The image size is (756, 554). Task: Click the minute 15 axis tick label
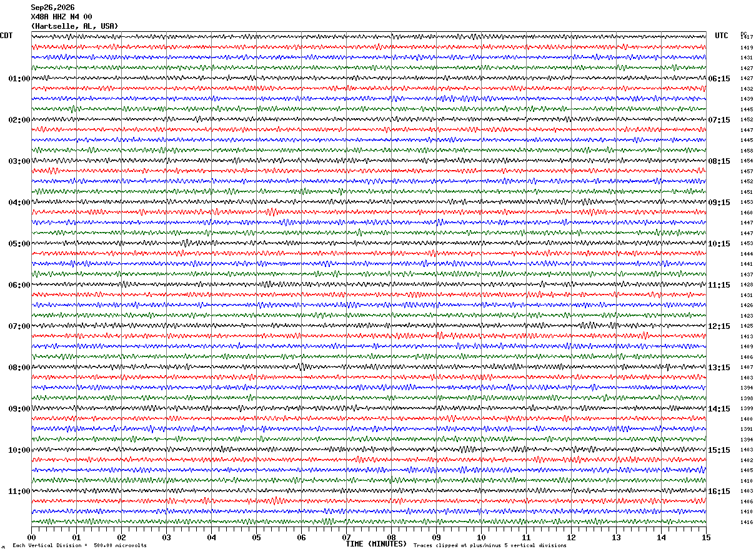pos(706,537)
